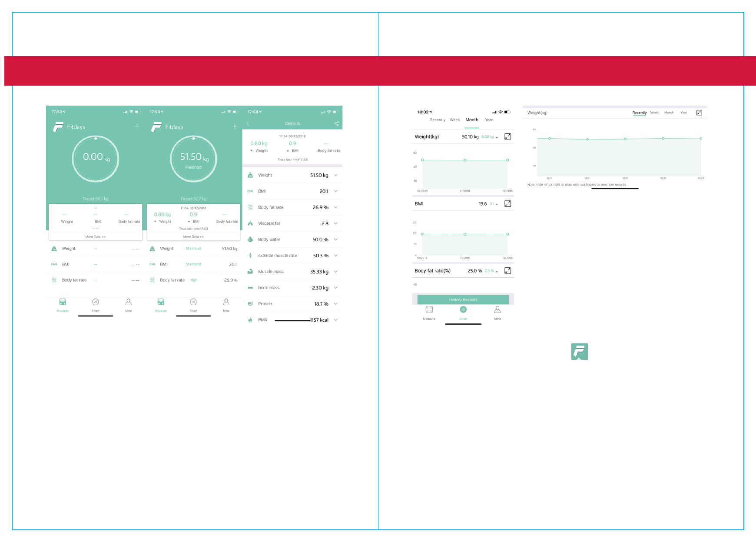Click the 11/2018 data point on Weight chart
The image size is (756, 542).
point(465,160)
